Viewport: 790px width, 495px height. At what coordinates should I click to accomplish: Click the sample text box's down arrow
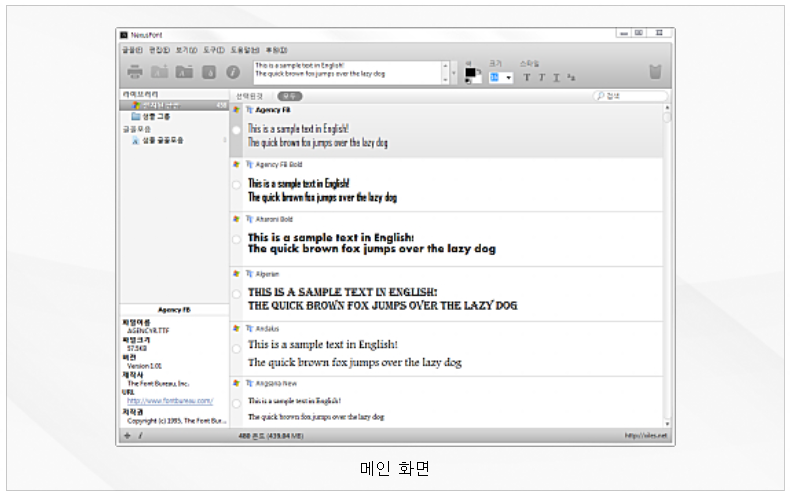(445, 80)
